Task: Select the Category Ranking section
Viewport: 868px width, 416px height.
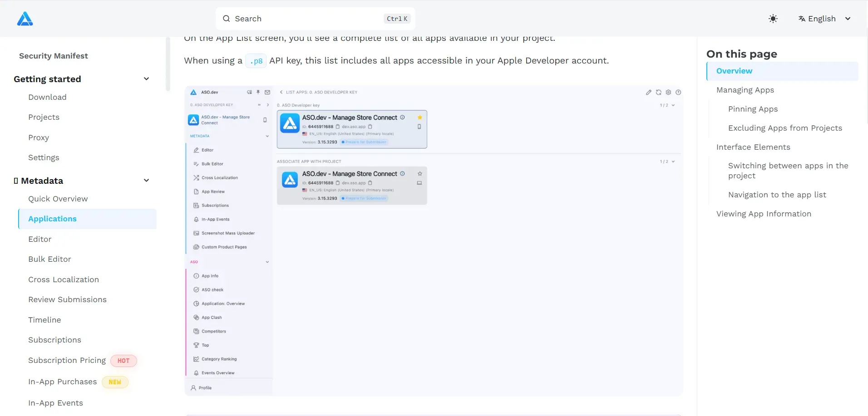Action: click(219, 358)
